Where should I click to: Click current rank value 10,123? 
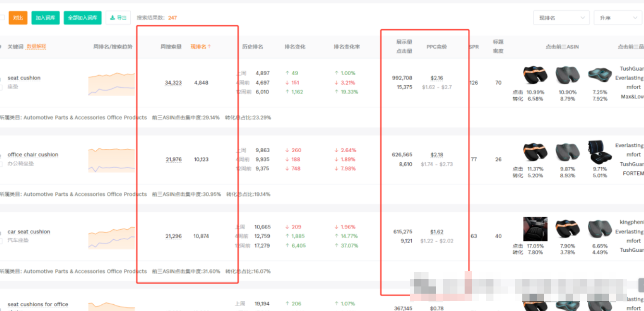201,159
